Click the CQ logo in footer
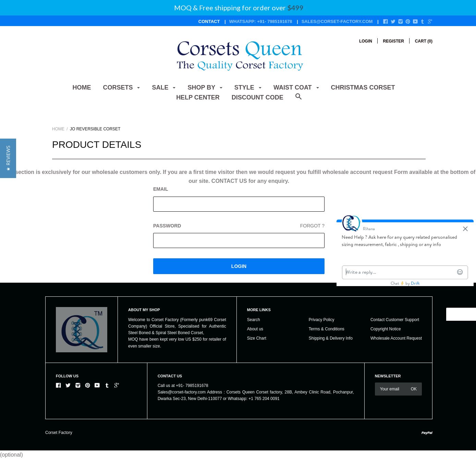 [82, 330]
